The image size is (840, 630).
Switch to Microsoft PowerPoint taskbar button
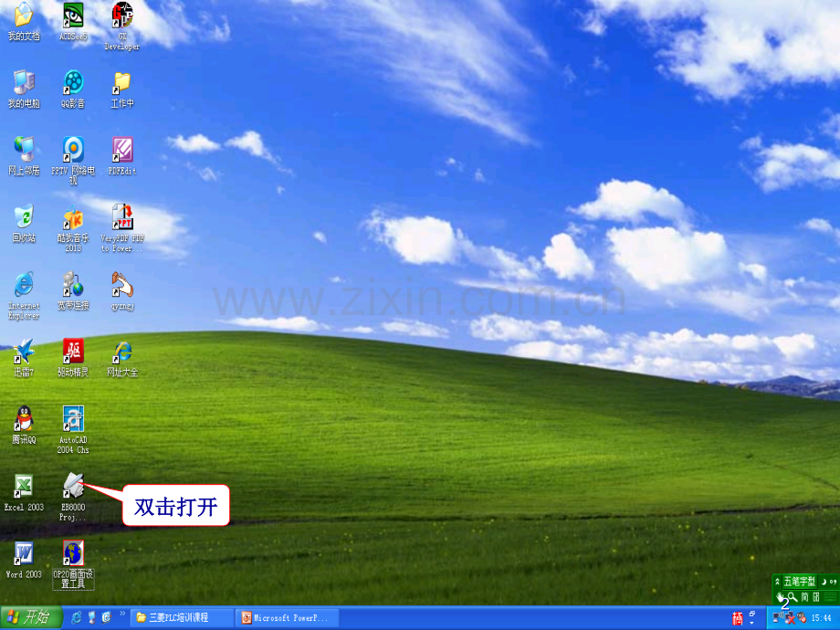289,618
